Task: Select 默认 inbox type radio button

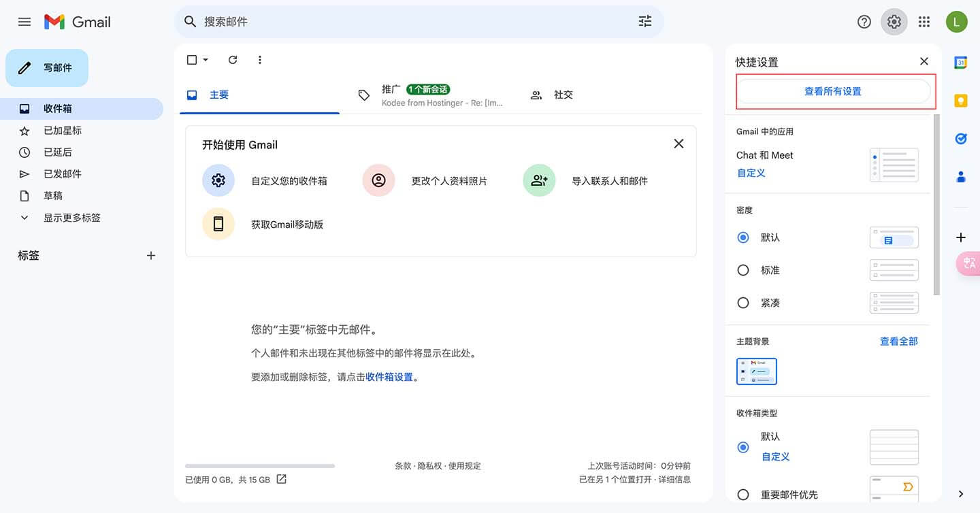Action: click(x=743, y=447)
